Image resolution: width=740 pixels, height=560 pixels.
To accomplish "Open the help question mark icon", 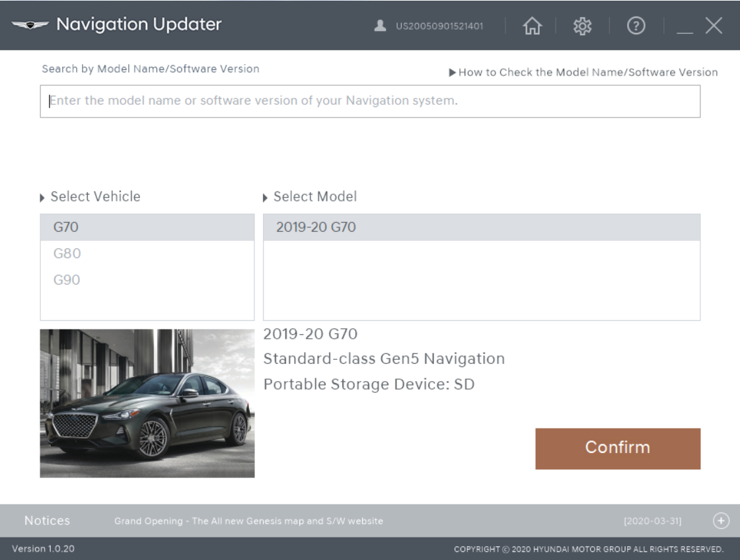I will (636, 26).
